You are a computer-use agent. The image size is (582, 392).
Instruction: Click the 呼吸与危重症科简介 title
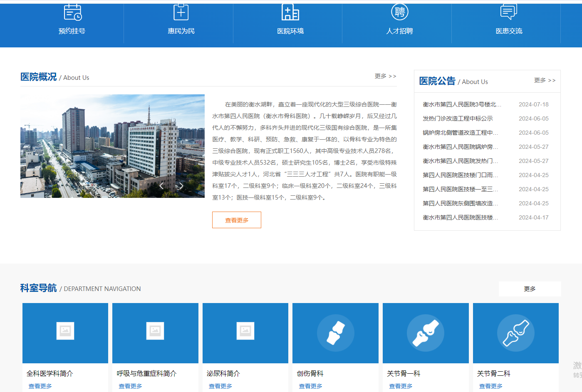tap(146, 374)
